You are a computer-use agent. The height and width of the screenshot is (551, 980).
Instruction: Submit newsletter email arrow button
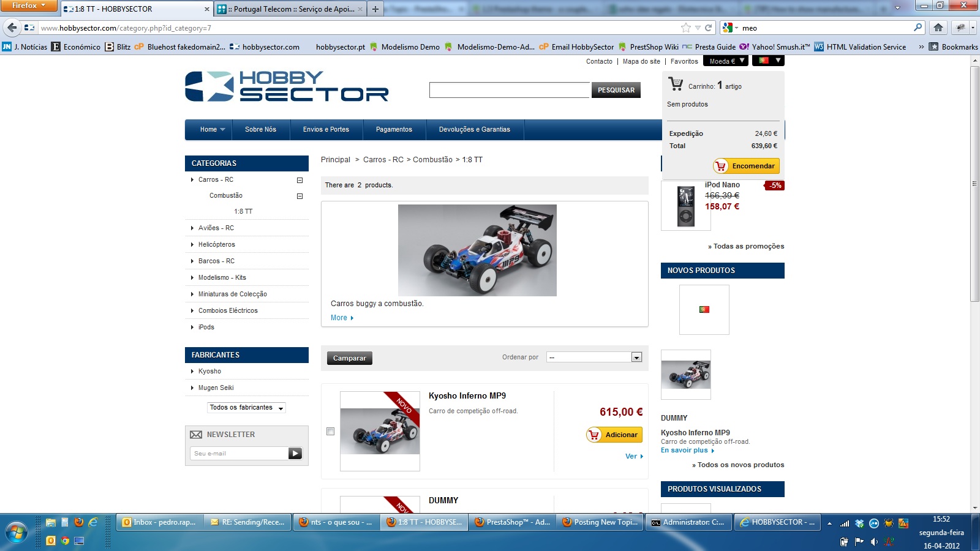pyautogui.click(x=295, y=454)
